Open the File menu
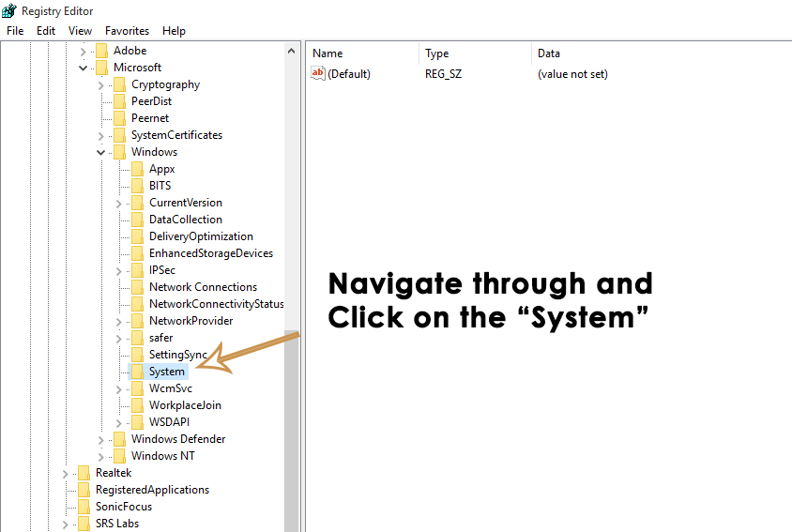 (15, 31)
